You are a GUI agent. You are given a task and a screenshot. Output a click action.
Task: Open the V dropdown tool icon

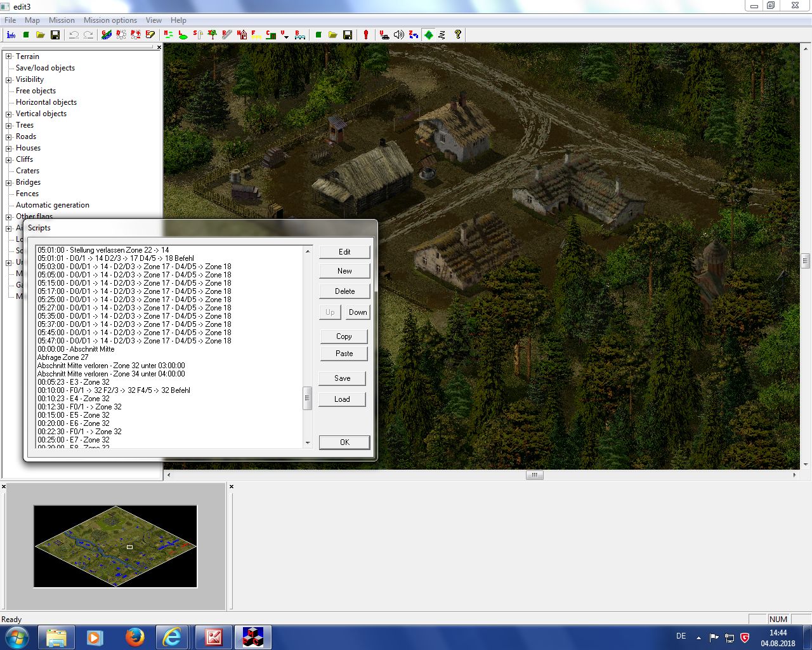(285, 35)
